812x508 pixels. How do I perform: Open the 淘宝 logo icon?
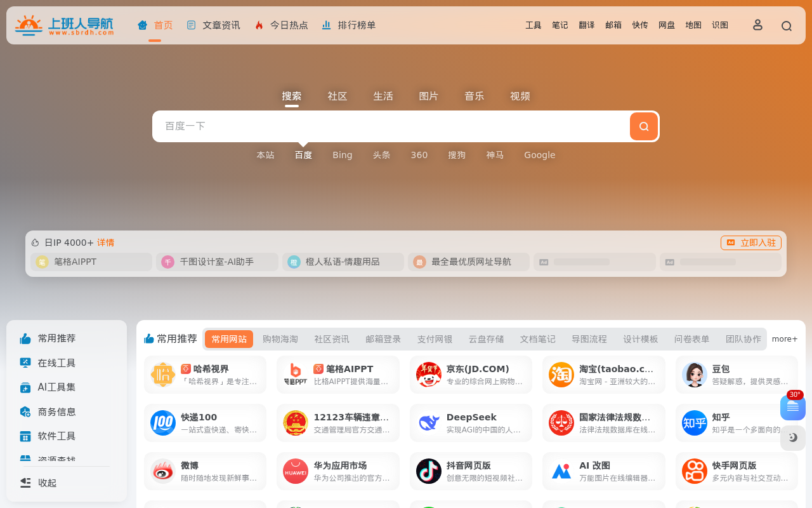pyautogui.click(x=561, y=375)
